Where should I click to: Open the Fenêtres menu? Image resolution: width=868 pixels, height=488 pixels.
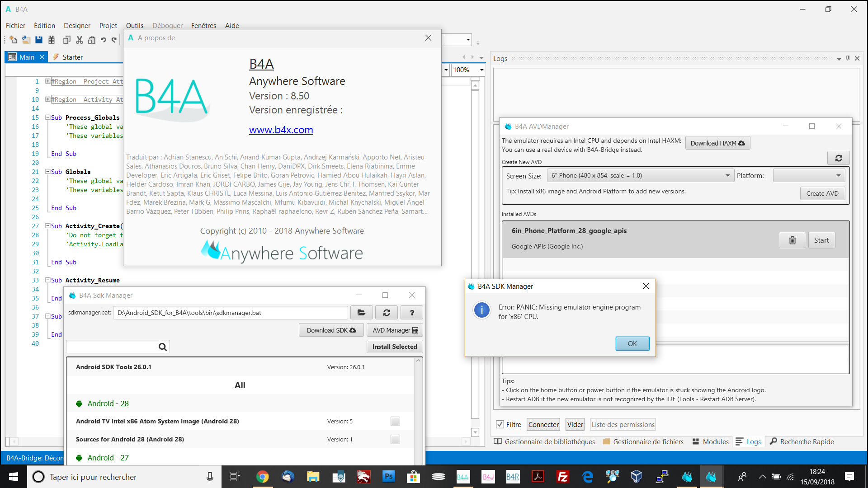(203, 26)
